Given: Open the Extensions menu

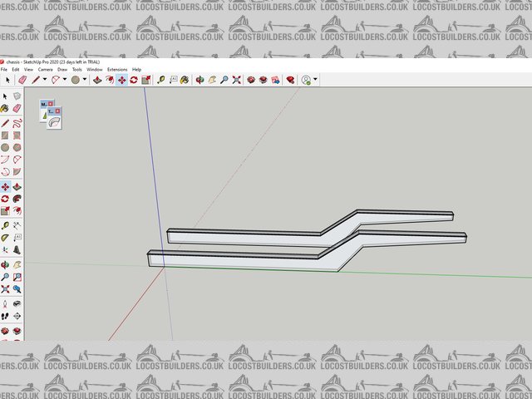Looking at the screenshot, I should (117, 69).
